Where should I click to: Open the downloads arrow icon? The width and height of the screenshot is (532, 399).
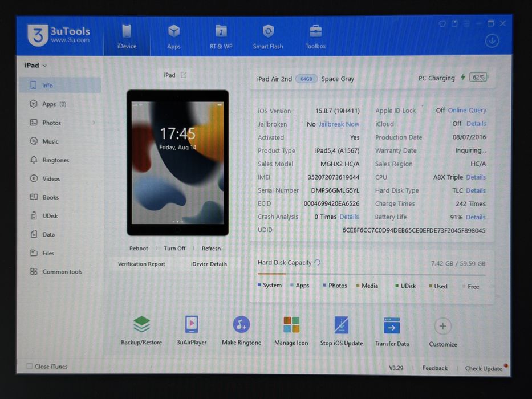click(492, 41)
